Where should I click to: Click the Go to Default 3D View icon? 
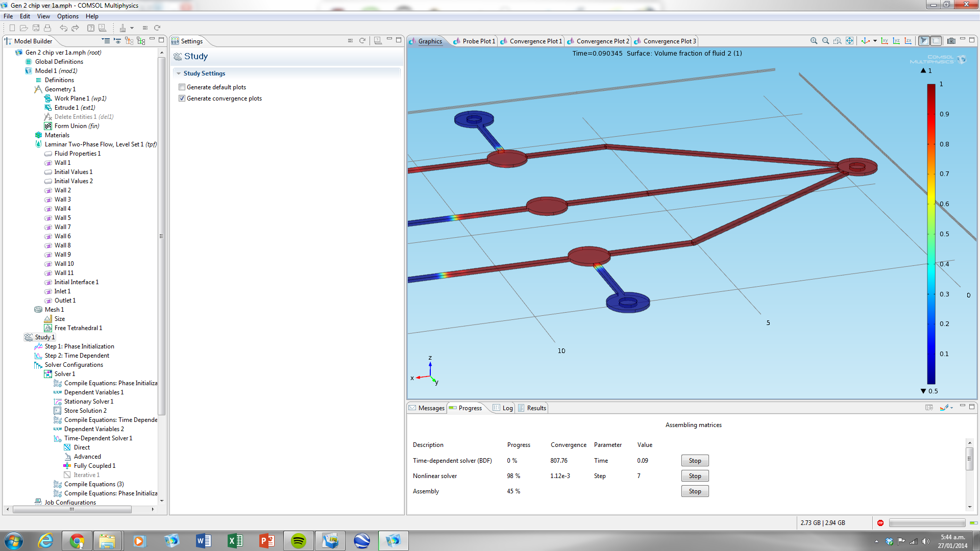(x=866, y=41)
